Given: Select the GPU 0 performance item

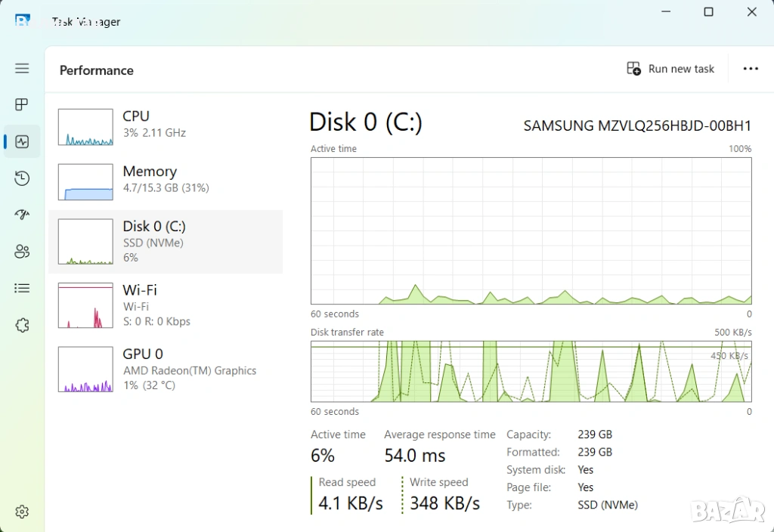Looking at the screenshot, I should 165,369.
